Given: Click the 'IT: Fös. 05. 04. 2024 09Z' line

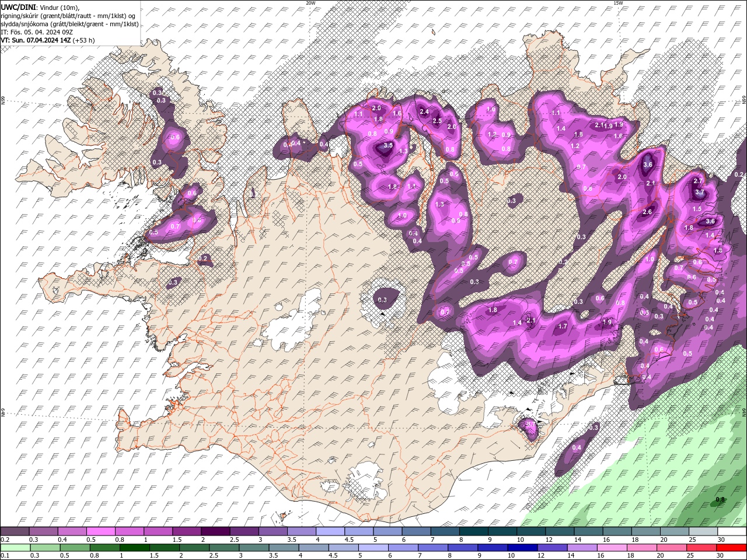Looking at the screenshot, I should [37, 32].
